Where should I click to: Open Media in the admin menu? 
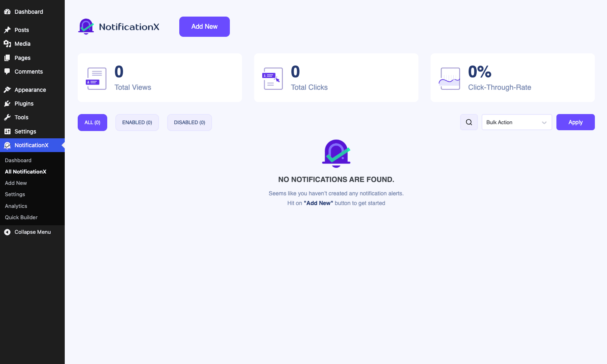[x=32, y=44]
